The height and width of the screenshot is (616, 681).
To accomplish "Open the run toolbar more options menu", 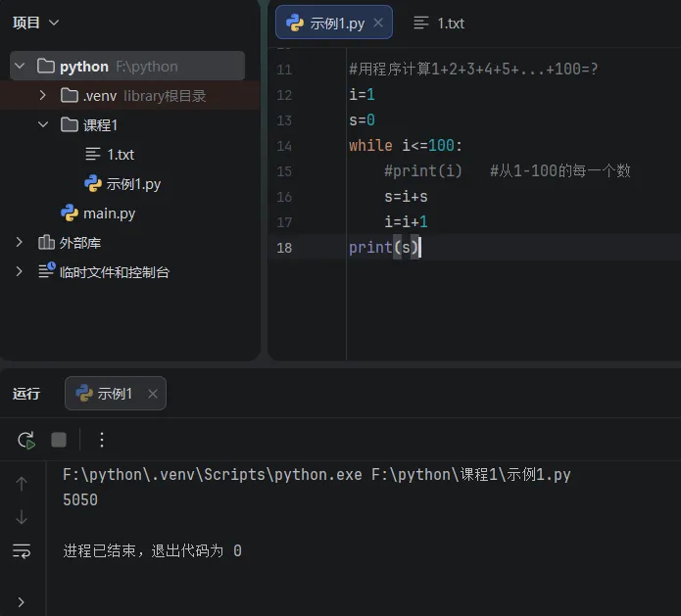I will coord(102,440).
